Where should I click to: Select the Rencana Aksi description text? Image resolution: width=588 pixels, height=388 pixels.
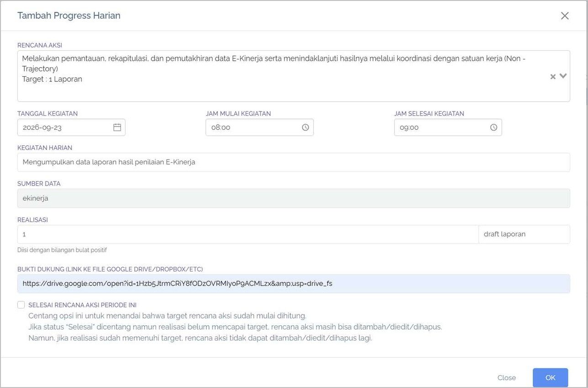coord(274,64)
